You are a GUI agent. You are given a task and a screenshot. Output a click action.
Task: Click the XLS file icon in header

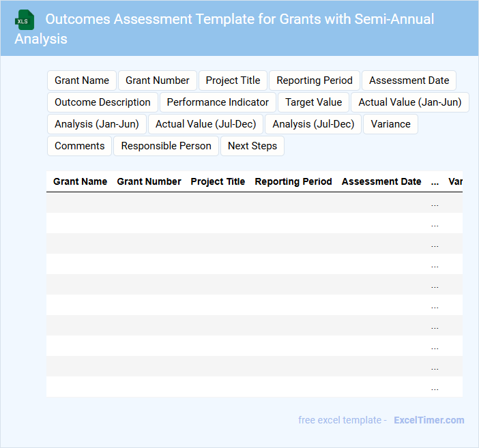pos(25,20)
